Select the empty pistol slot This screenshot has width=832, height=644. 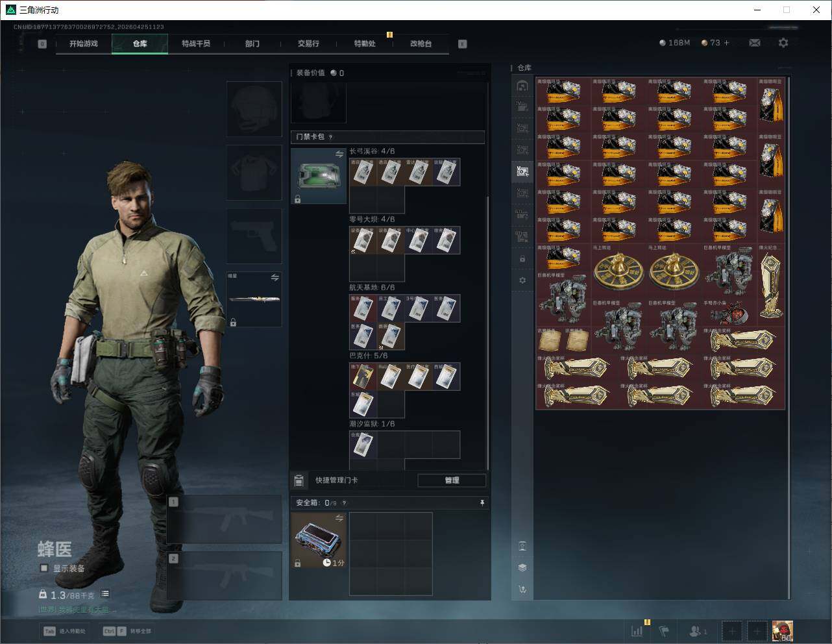pyautogui.click(x=254, y=236)
